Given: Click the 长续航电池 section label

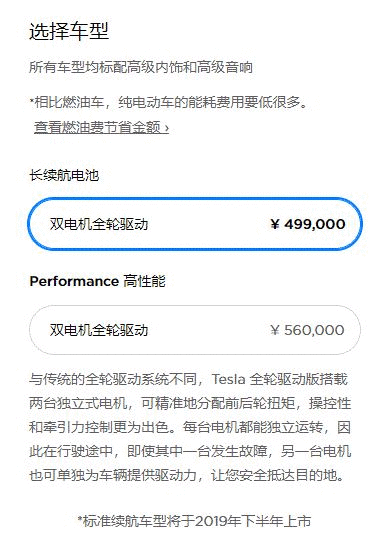Looking at the screenshot, I should point(64,175).
